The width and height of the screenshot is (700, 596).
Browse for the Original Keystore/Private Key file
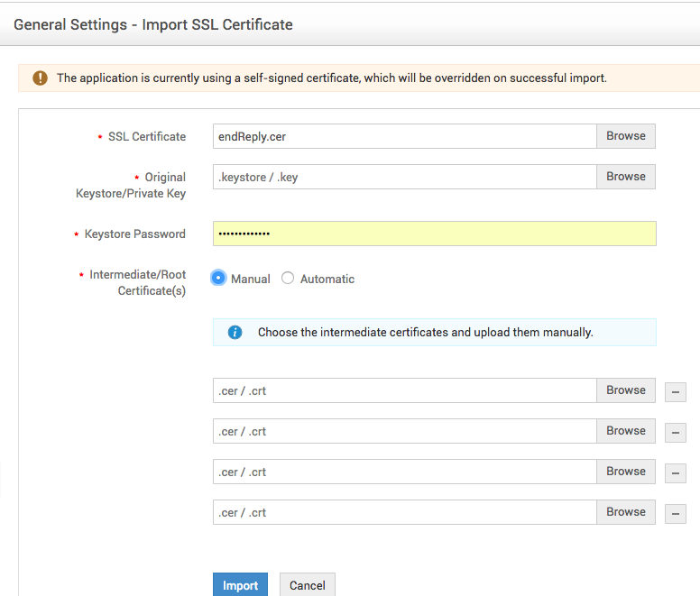coord(625,177)
